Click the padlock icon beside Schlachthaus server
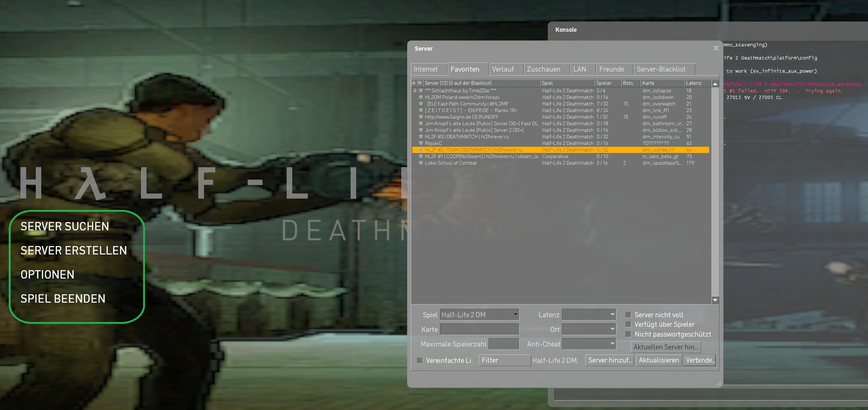868x410 pixels. pos(415,91)
